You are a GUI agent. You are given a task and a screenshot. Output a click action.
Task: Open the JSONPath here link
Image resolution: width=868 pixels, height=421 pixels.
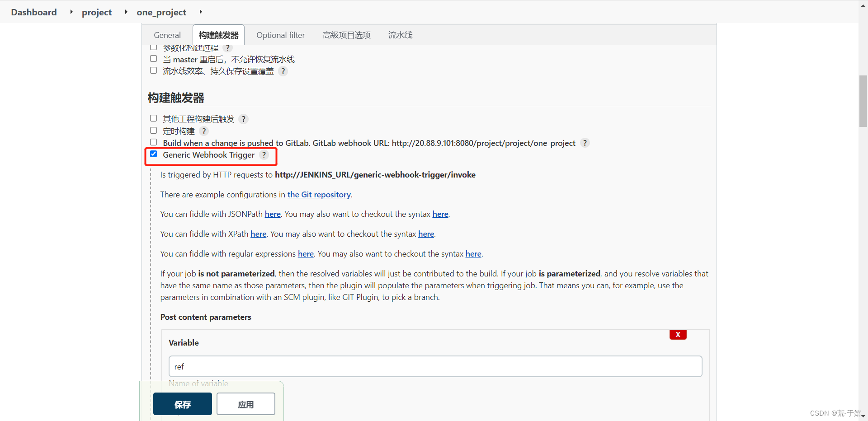click(272, 214)
